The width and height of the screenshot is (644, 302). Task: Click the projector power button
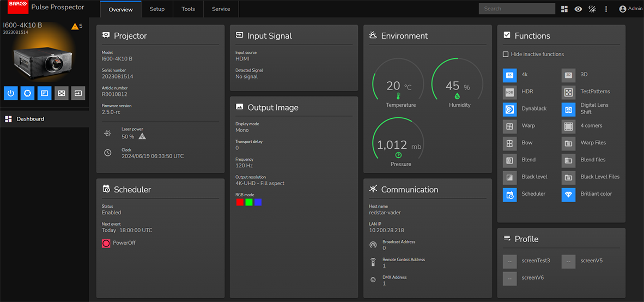click(10, 93)
